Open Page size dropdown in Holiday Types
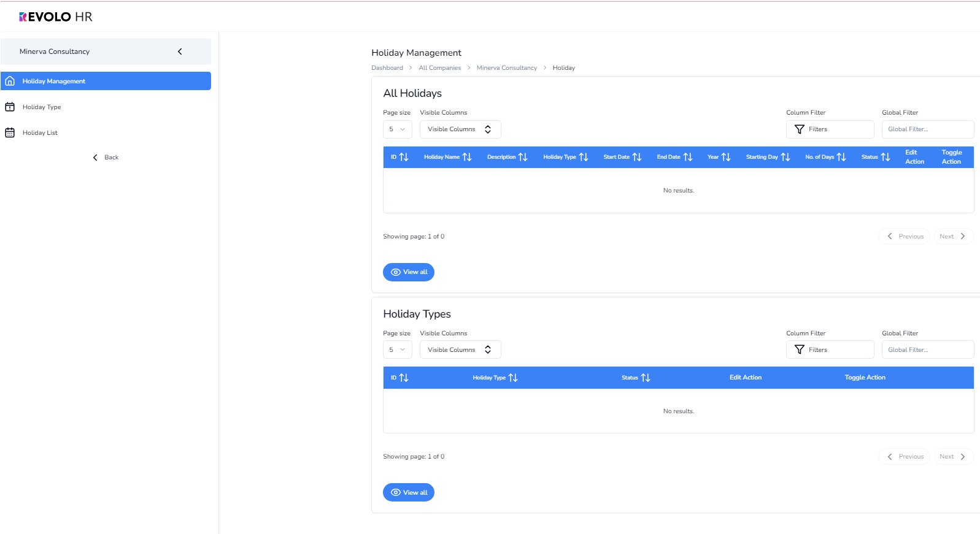This screenshot has width=980, height=534. (x=398, y=349)
